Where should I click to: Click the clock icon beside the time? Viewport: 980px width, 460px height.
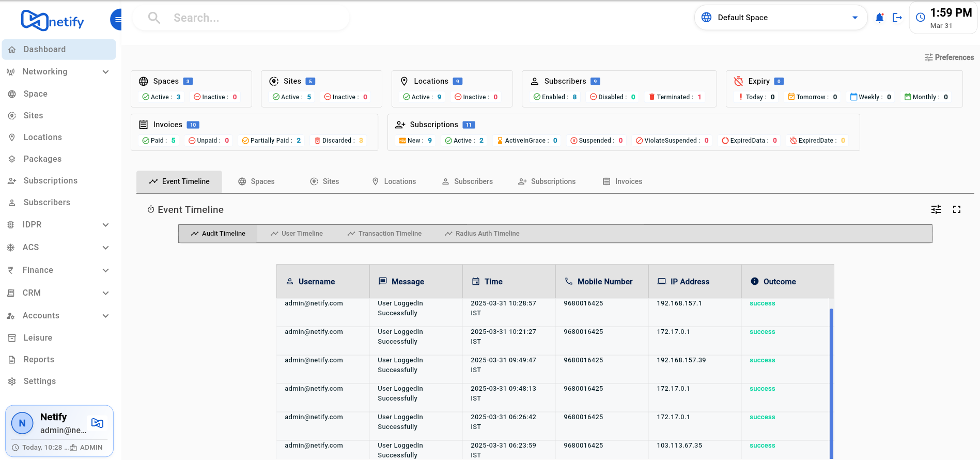[x=920, y=18]
